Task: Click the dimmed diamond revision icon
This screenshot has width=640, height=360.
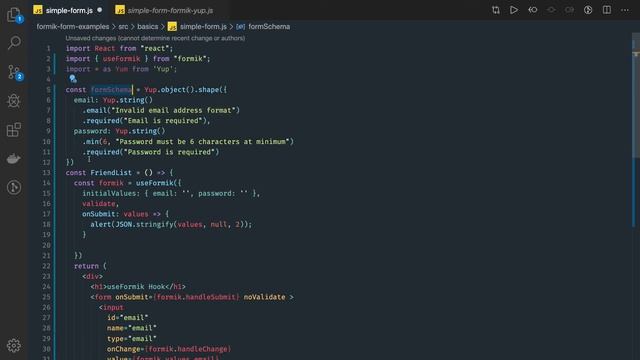Action: (551, 10)
